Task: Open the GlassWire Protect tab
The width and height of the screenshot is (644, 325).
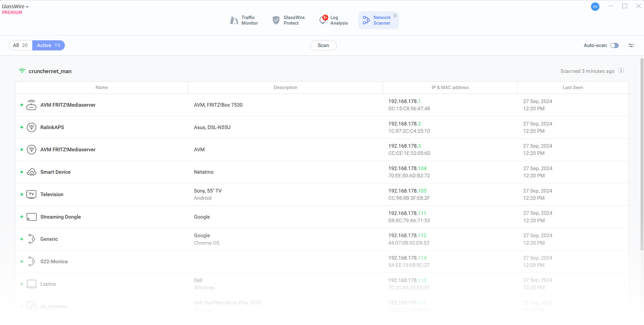Action: (289, 20)
